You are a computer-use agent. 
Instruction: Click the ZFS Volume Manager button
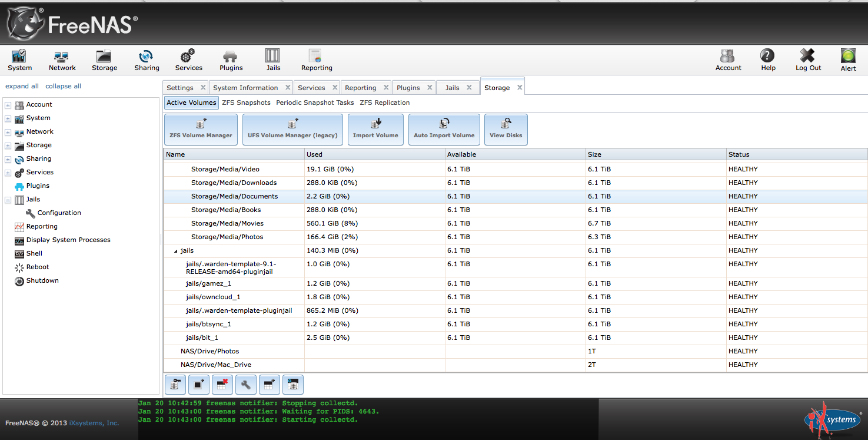(x=201, y=130)
